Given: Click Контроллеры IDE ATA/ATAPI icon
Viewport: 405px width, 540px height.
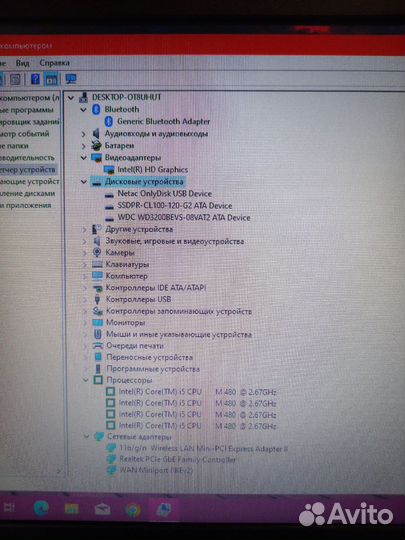Looking at the screenshot, I should 97,288.
